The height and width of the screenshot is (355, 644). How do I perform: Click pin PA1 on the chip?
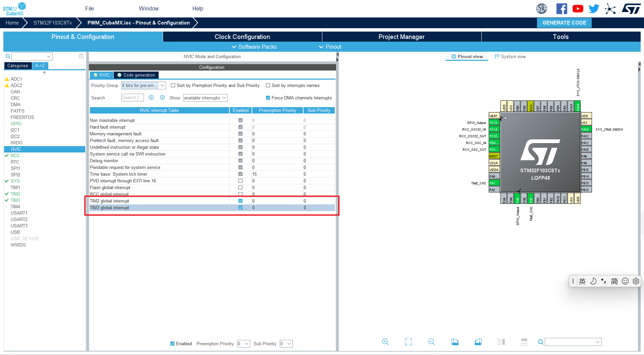pos(494,183)
